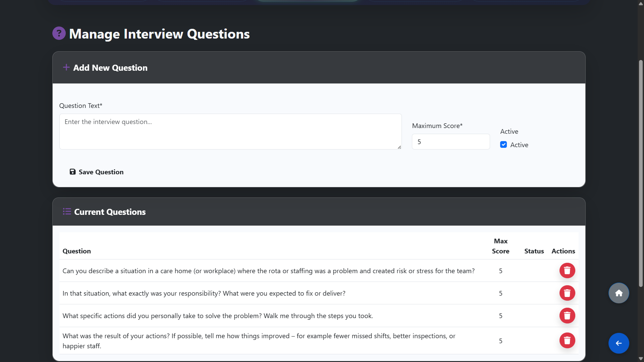
Task: Click max score 5 in rota question row
Action: (500, 271)
